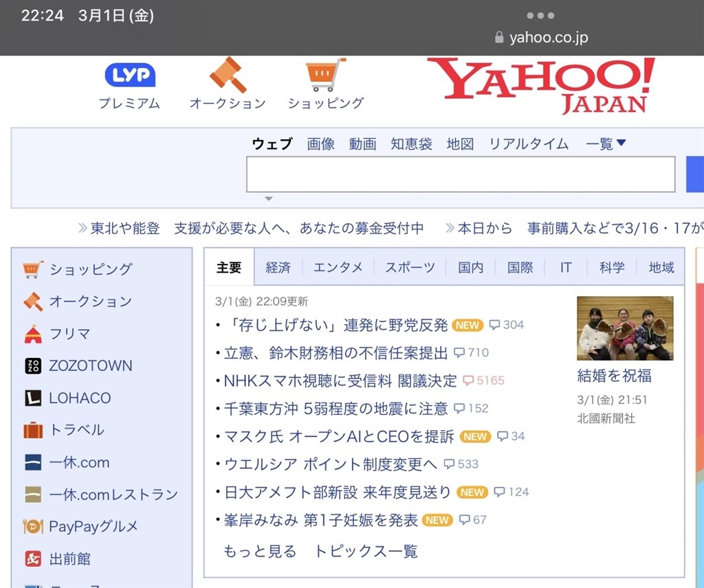The width and height of the screenshot is (704, 588).
Task: Click the LOHACO logo icon
Action: pyautogui.click(x=33, y=398)
